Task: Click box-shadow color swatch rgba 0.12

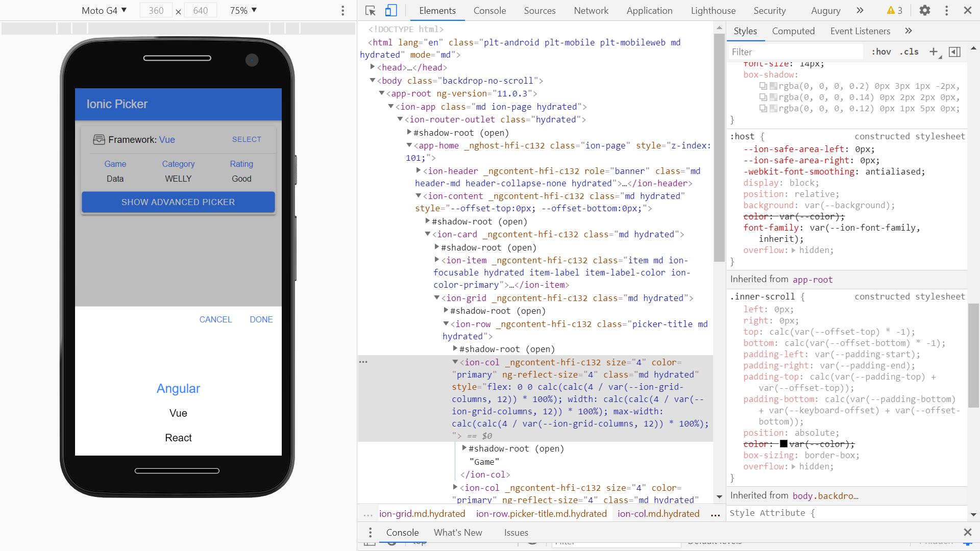Action: coord(773,109)
